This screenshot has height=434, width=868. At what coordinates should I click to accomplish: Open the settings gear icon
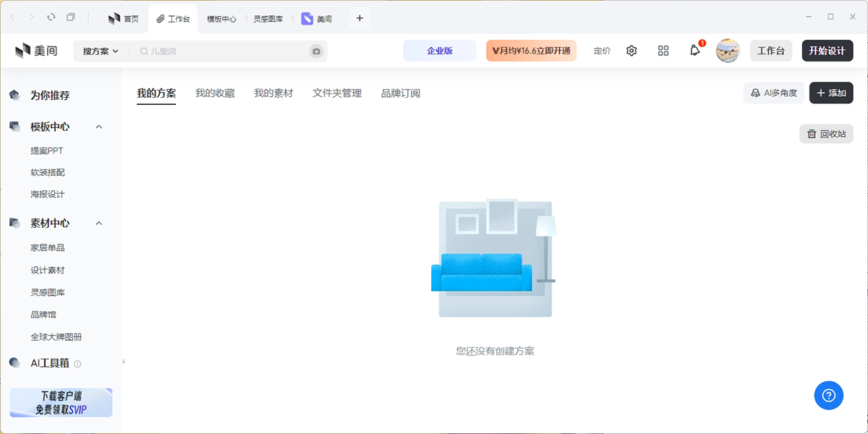pyautogui.click(x=631, y=51)
